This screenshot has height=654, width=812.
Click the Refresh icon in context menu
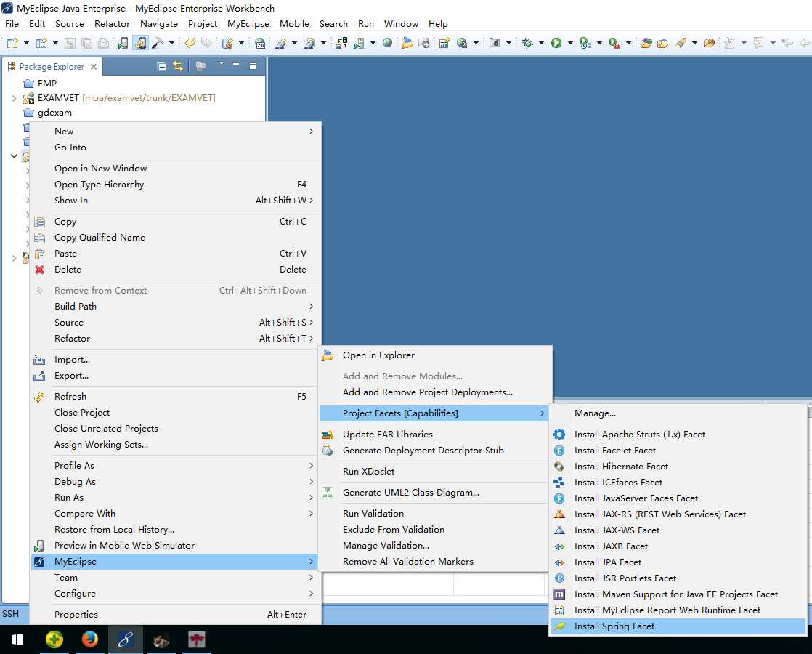tap(39, 397)
